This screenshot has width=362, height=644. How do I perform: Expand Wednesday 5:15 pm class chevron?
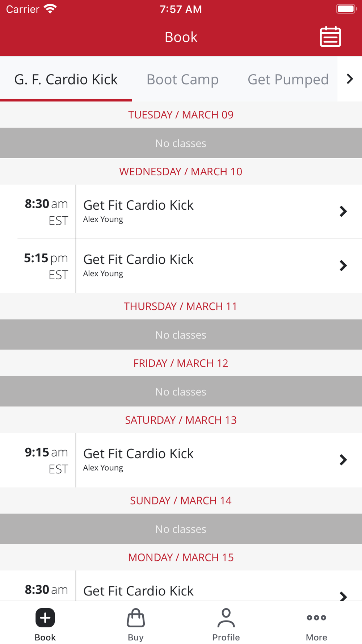click(343, 266)
